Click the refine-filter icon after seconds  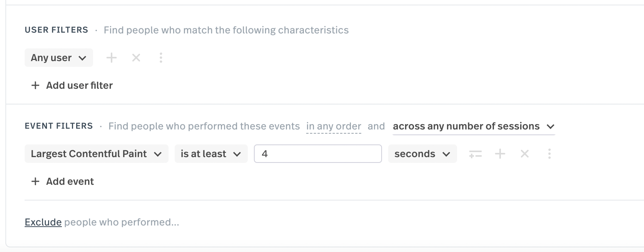click(475, 154)
